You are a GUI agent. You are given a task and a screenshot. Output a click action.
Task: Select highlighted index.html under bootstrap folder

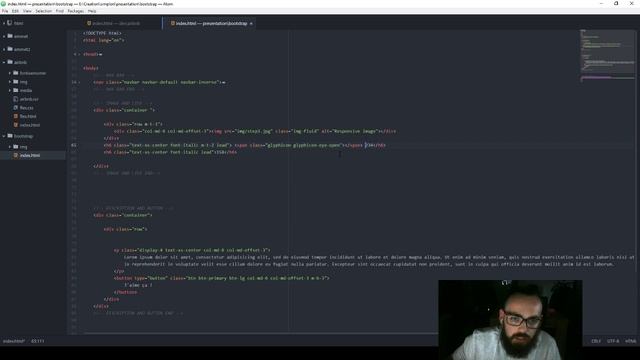[30, 156]
